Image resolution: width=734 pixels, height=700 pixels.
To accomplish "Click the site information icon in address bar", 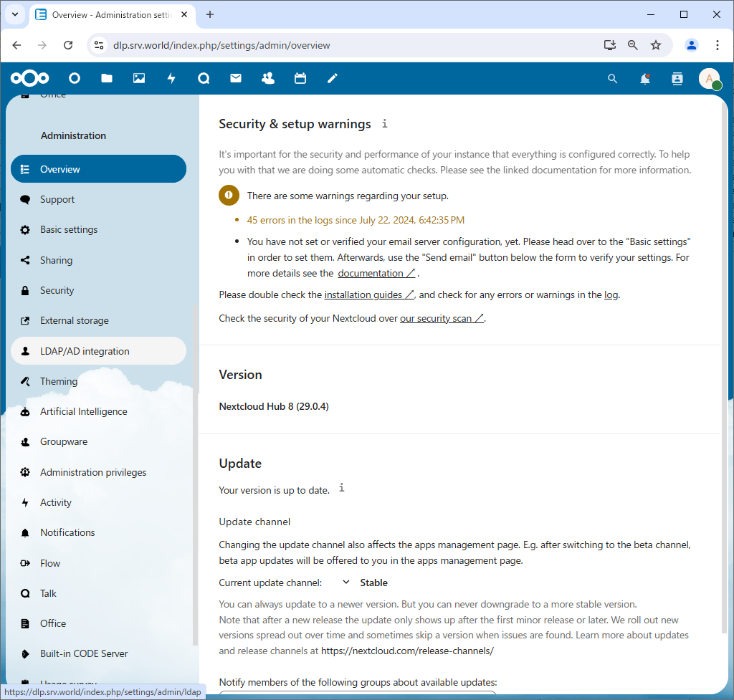I will [x=99, y=45].
